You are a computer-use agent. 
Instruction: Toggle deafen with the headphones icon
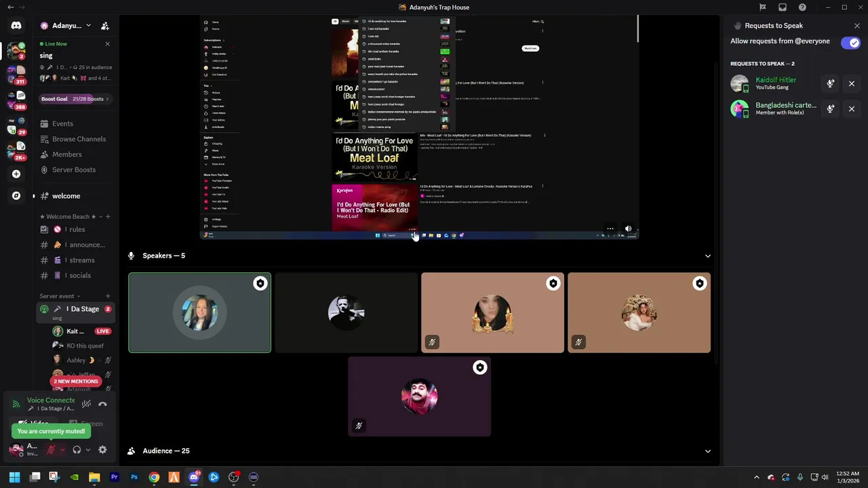(x=77, y=450)
